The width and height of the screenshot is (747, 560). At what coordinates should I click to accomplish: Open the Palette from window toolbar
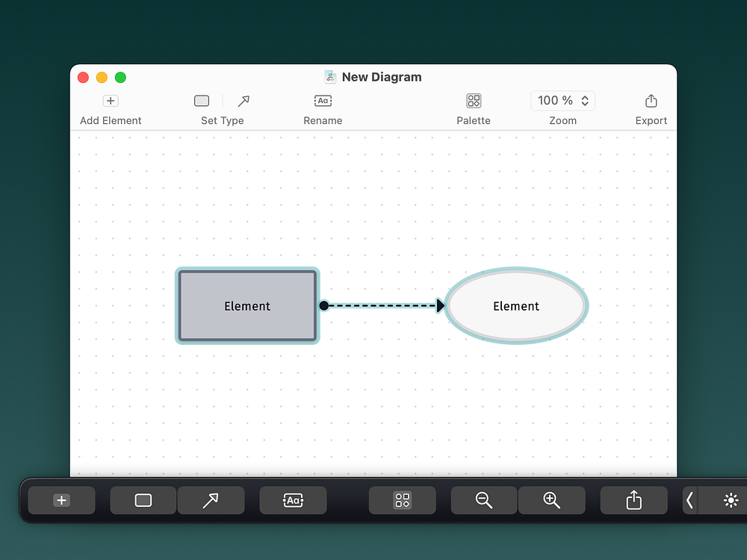(474, 101)
